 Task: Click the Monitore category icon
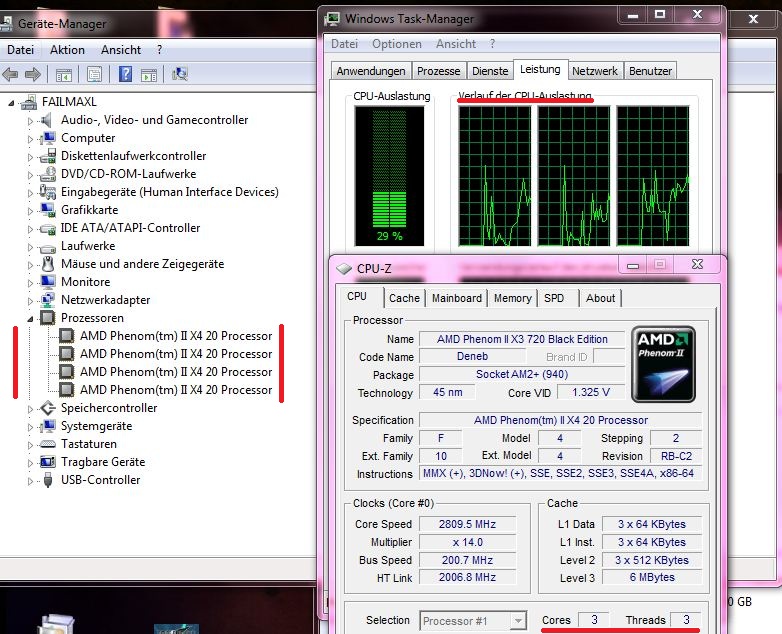(x=47, y=282)
